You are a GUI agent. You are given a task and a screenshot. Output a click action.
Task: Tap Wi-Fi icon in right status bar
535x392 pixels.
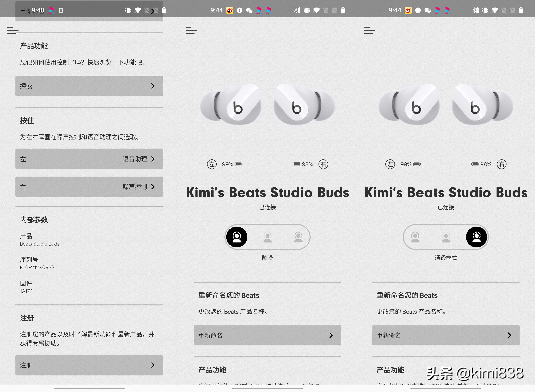tap(495, 10)
